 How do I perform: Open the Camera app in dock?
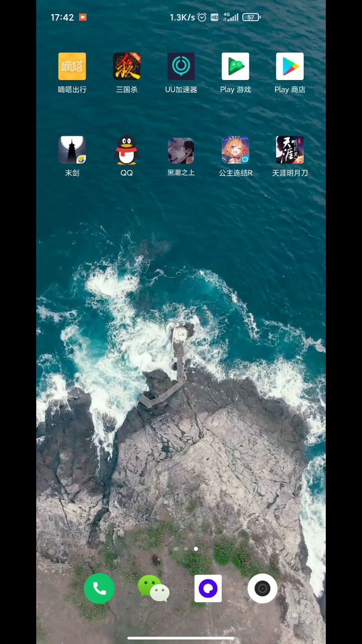tap(262, 588)
